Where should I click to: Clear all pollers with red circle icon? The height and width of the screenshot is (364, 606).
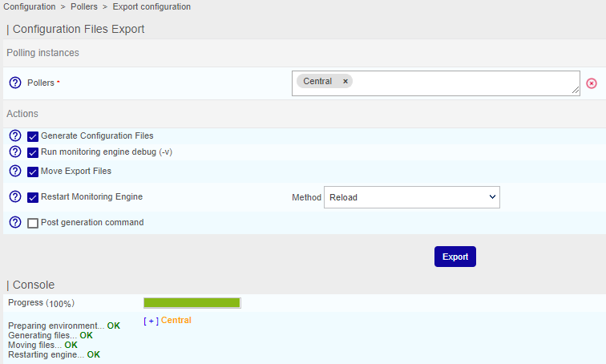tap(592, 83)
